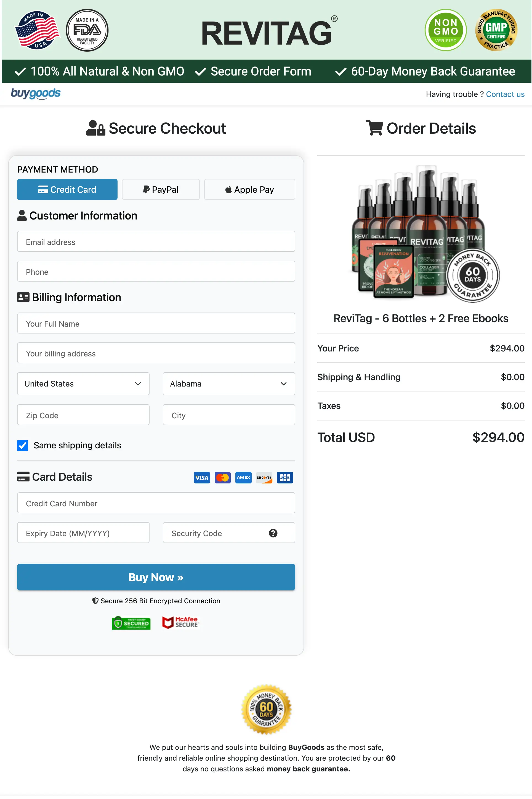The image size is (532, 799).
Task: Click the Order Details shopping cart icon
Action: (374, 128)
